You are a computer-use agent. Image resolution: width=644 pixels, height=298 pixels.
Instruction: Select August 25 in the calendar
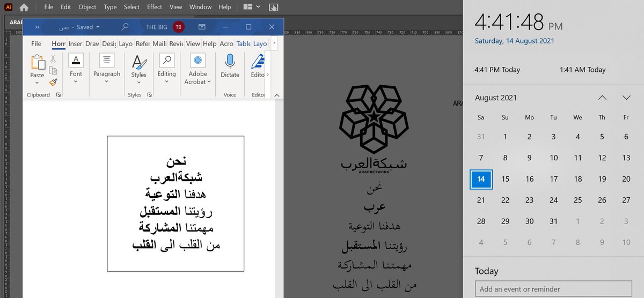click(x=577, y=200)
